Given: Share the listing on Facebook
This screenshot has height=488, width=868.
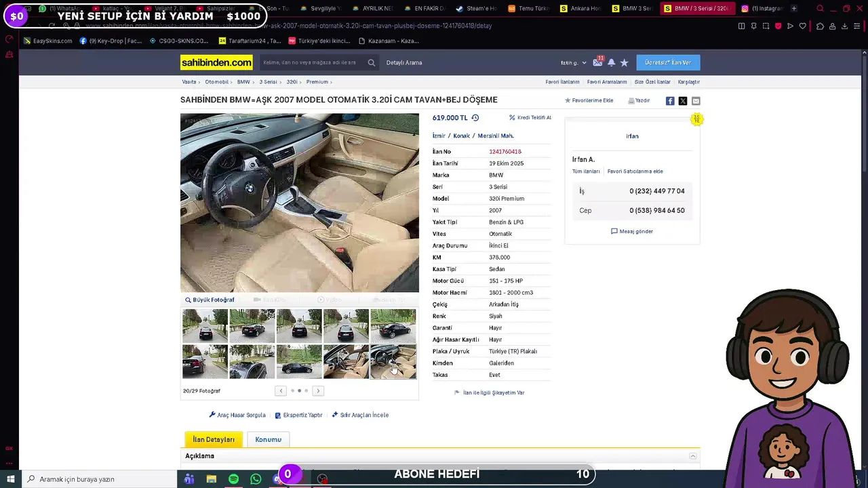Looking at the screenshot, I should click(x=670, y=101).
